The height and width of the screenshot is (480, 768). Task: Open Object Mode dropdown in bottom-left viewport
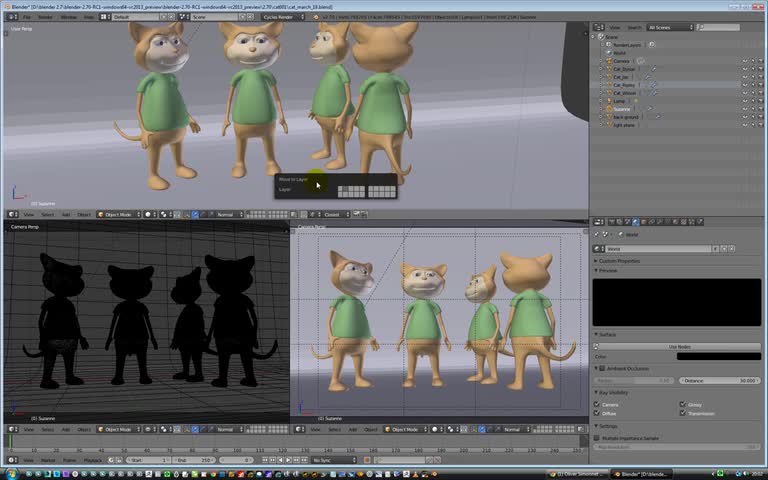[x=119, y=429]
